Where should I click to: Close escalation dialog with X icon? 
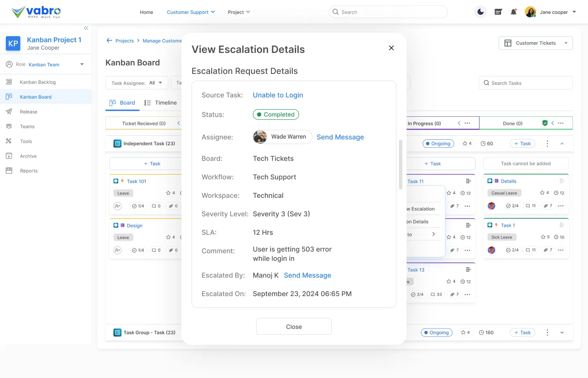tap(391, 48)
